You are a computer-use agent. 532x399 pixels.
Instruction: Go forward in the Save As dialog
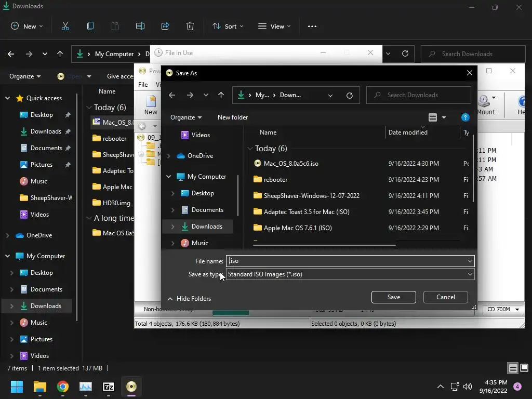click(x=190, y=96)
